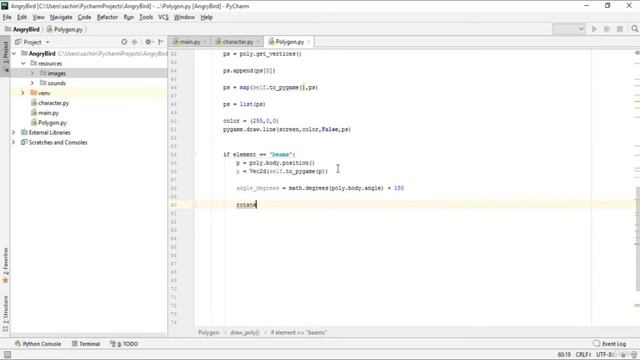
Task: Click editor vertical scrollbar thumb
Action: (x=637, y=238)
